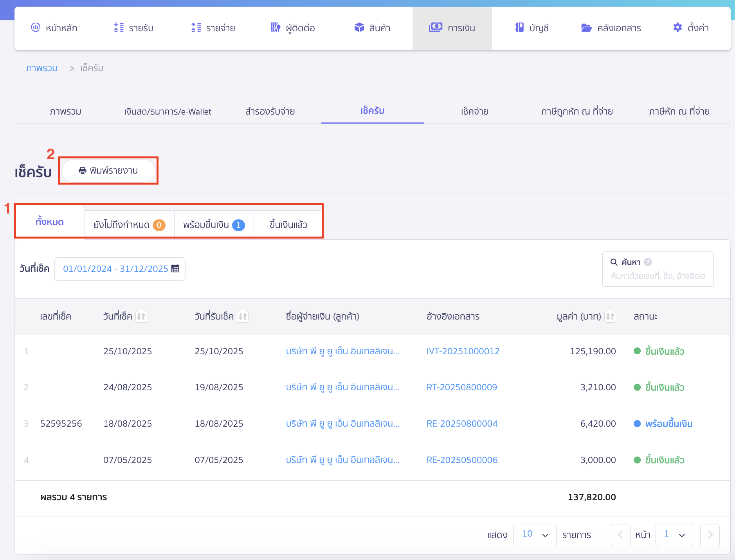The image size is (735, 560).
Task: Go to next page arrow button
Action: coord(710,535)
